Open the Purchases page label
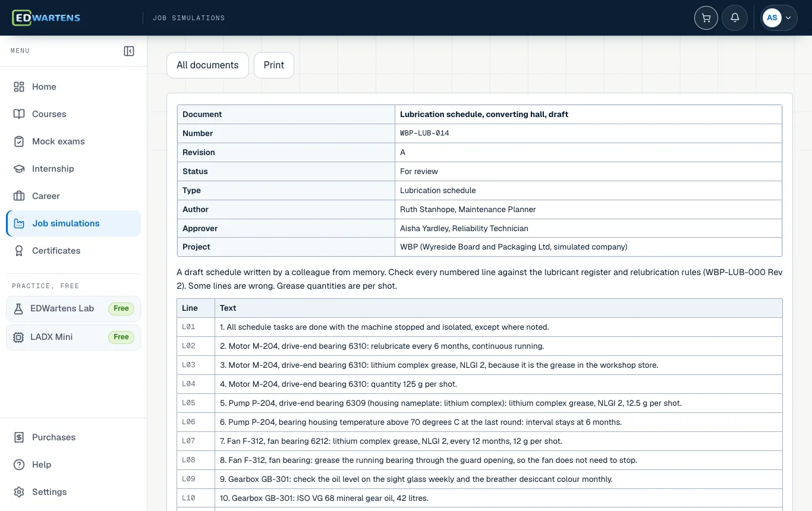This screenshot has width=812, height=511. coord(53,437)
